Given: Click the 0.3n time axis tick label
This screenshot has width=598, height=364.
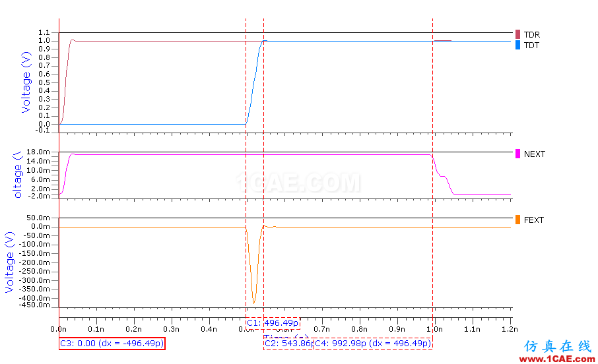Looking at the screenshot, I should click(x=171, y=329).
